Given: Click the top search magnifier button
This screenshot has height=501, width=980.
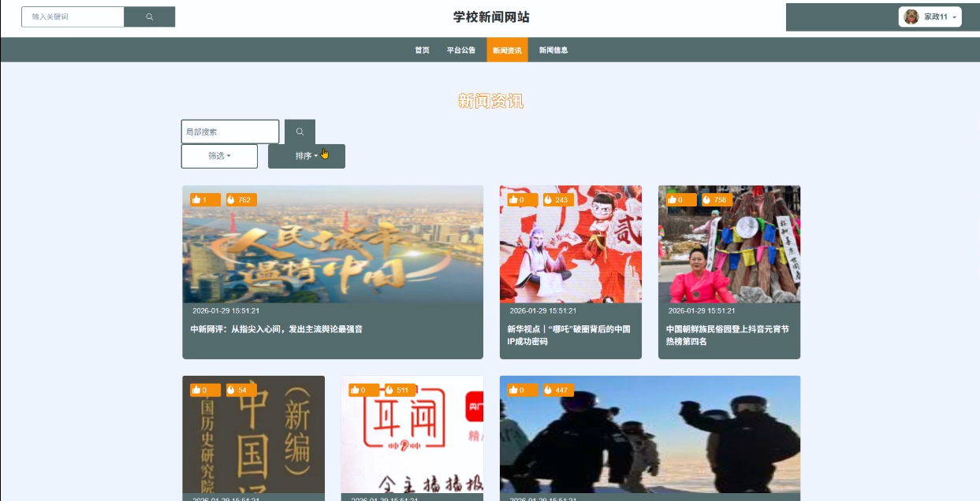Looking at the screenshot, I should pyautogui.click(x=150, y=17).
